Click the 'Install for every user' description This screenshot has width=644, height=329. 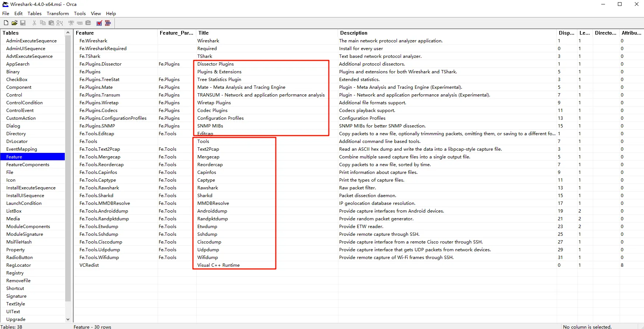point(361,49)
